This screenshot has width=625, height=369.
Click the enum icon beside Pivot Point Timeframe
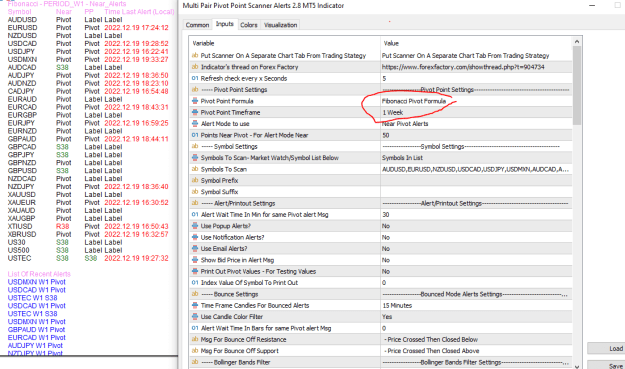(195, 112)
